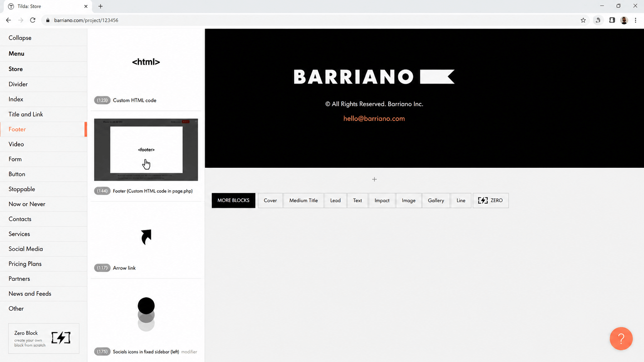The width and height of the screenshot is (644, 362).
Task: Click the hello@barriano.com email link
Action: click(374, 118)
